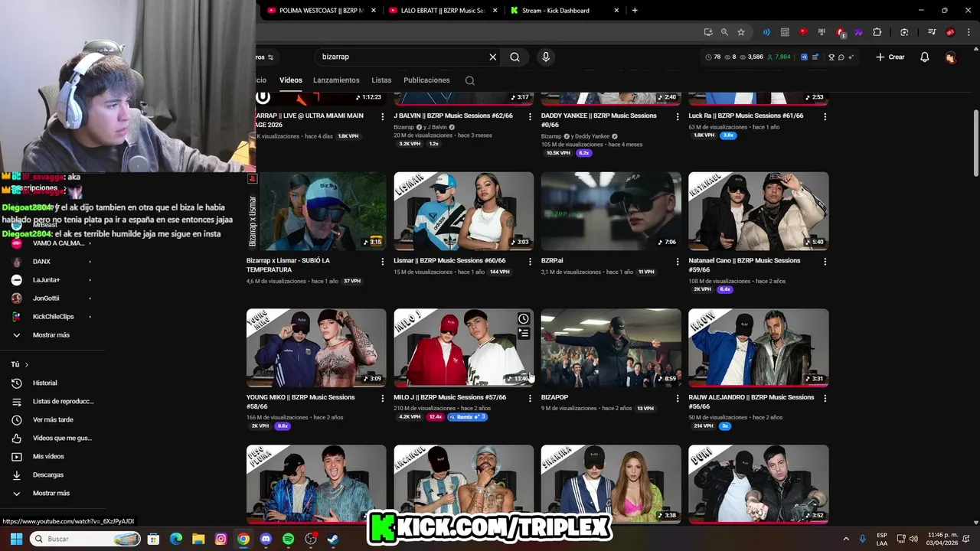Open taskbar clock showing 11:46 p. m.
Viewport: 980px width, 551px height.
[942, 539]
